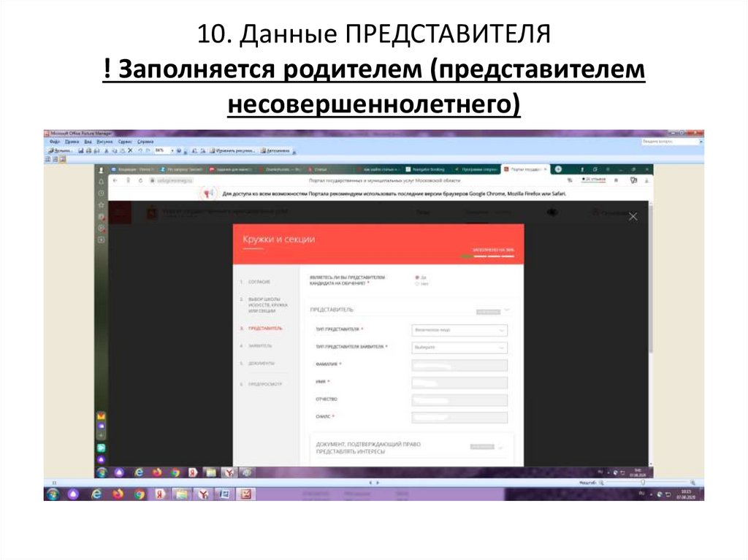Screen dimensions: 748x560
Task: Click the Rotate icon in Picture Manager toolbar
Action: pos(194,150)
